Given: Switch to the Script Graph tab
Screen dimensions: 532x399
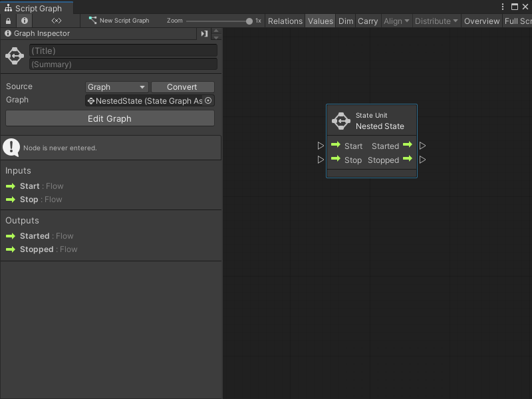Looking at the screenshot, I should (x=37, y=7).
